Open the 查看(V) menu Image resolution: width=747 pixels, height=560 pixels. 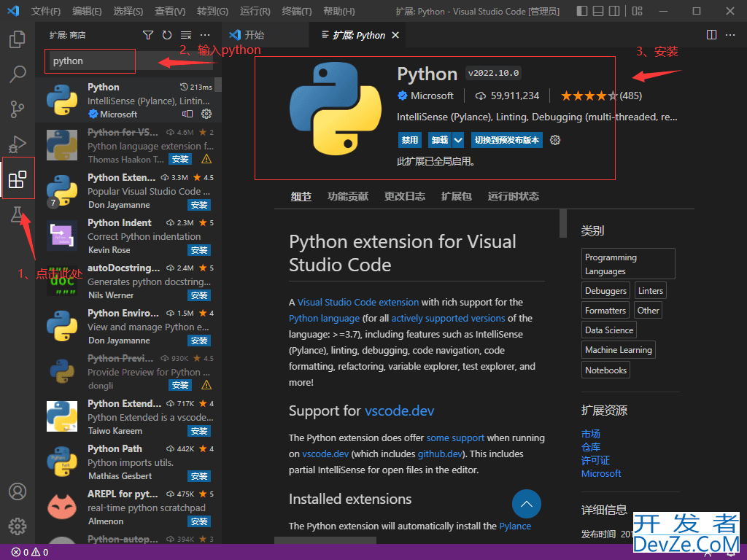tap(170, 11)
